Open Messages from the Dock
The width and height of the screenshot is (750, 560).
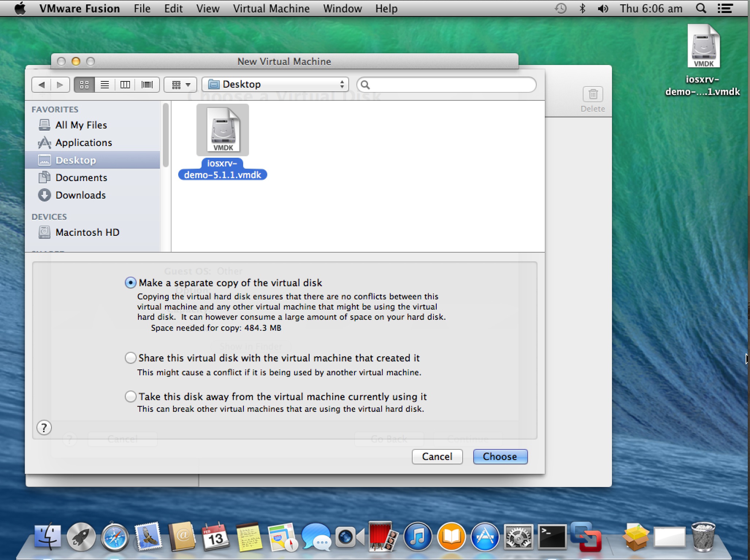316,537
